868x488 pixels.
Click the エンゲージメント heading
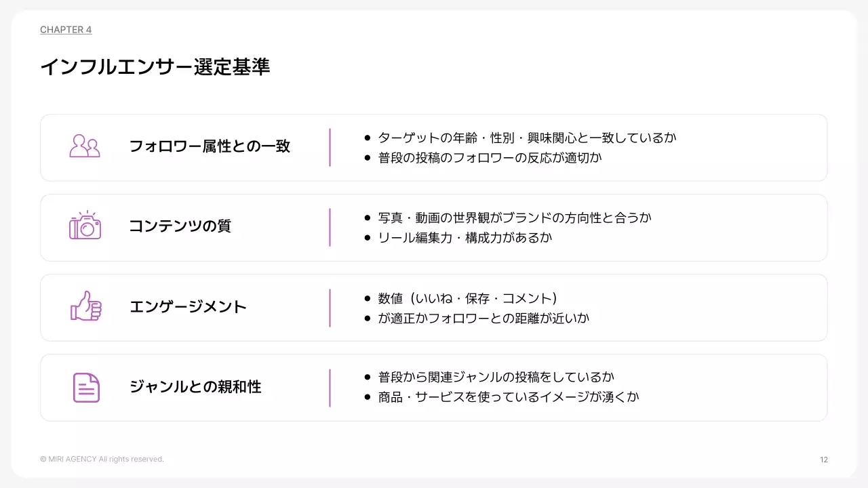coord(188,306)
